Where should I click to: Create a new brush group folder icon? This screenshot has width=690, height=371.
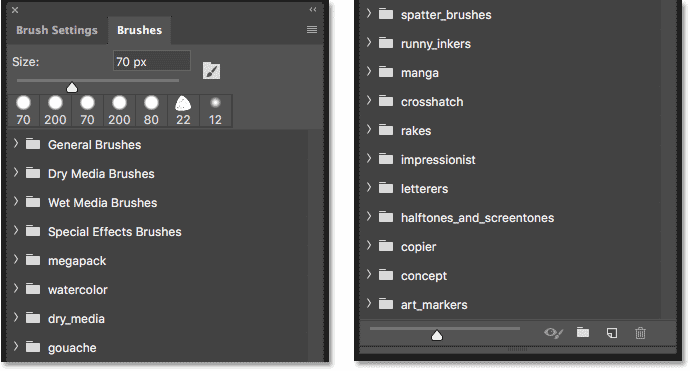(583, 332)
